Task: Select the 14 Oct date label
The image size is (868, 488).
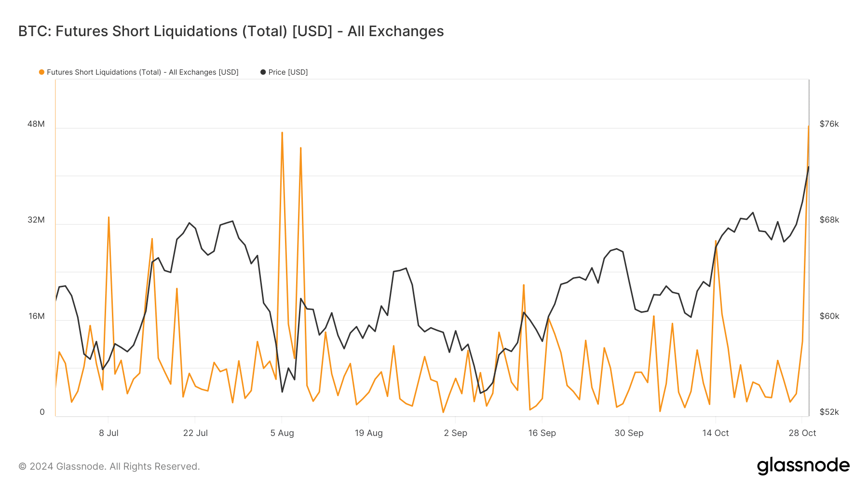Action: [715, 433]
